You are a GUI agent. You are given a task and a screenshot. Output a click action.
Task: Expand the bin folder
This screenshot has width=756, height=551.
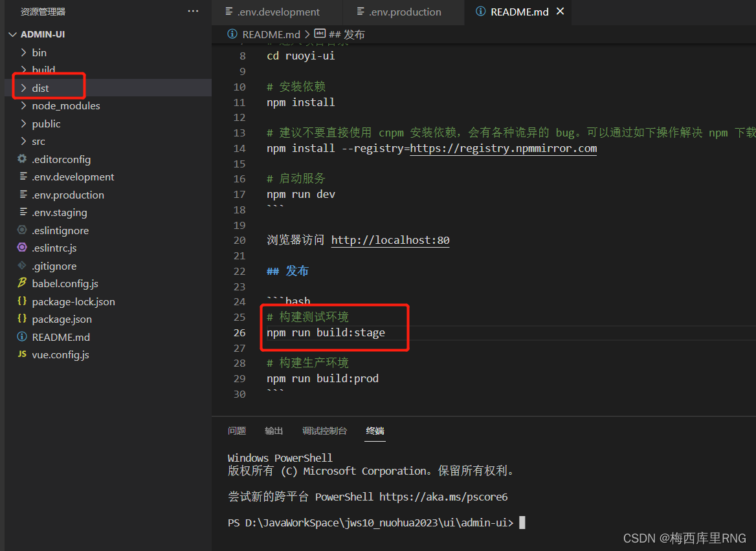tap(23, 52)
